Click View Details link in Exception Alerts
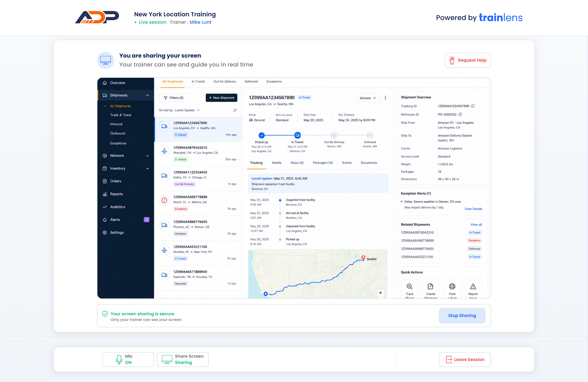588x382 pixels. point(473,209)
